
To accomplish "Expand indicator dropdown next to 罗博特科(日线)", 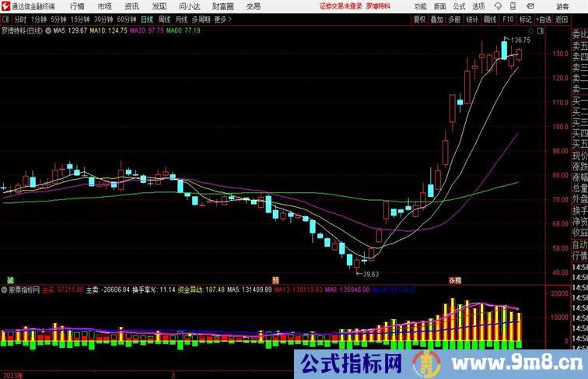I will tap(48, 31).
